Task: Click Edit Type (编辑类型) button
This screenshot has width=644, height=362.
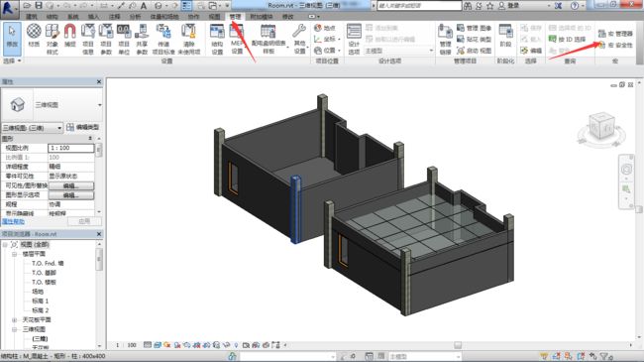Action: 82,128
